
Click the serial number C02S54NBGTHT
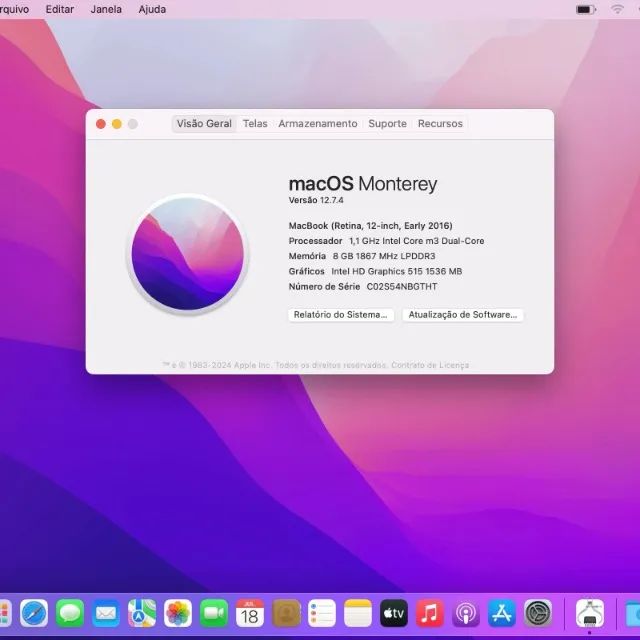[402, 287]
